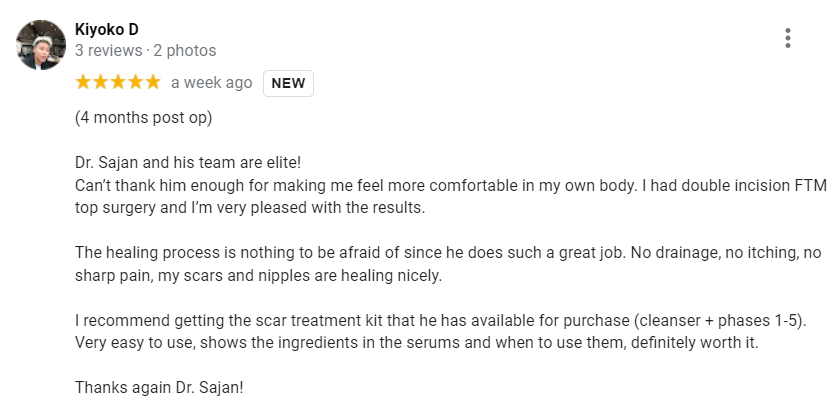This screenshot has width=840, height=406.
Task: Click the line mentioning double incision FTM
Action: point(451,185)
